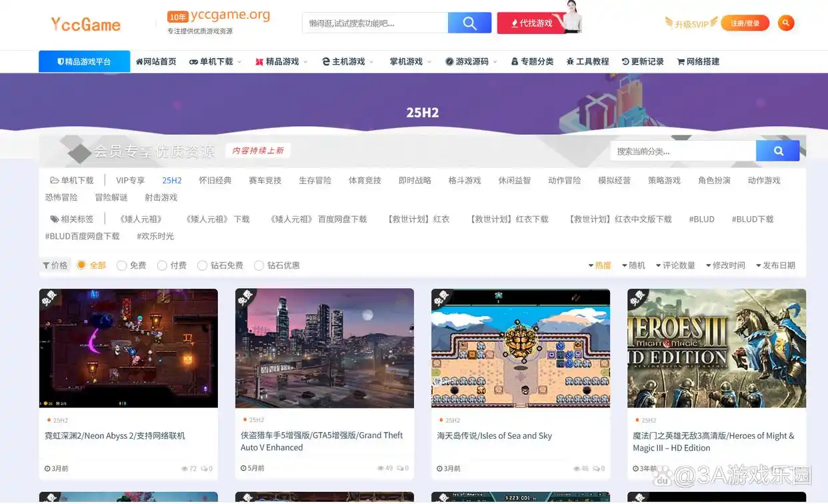Open the 海天岛传说/Isles of Sea and Sky link
This screenshot has width=828, height=504.
pyautogui.click(x=496, y=435)
